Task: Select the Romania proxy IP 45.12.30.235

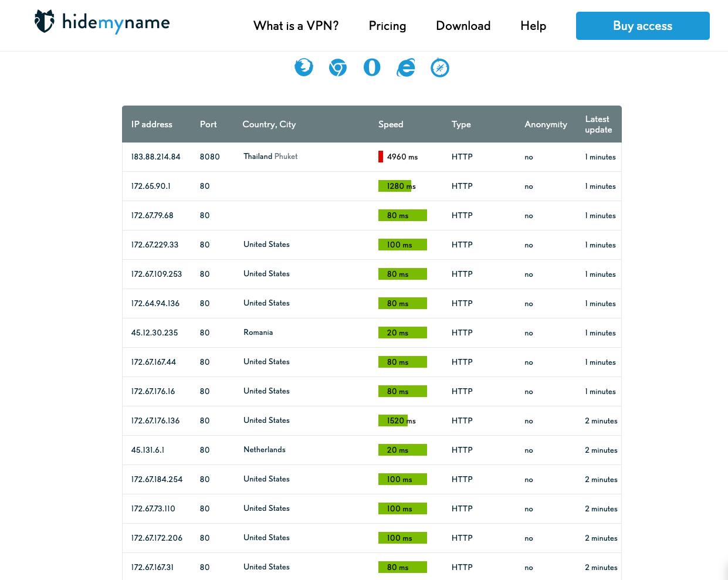Action: point(154,333)
